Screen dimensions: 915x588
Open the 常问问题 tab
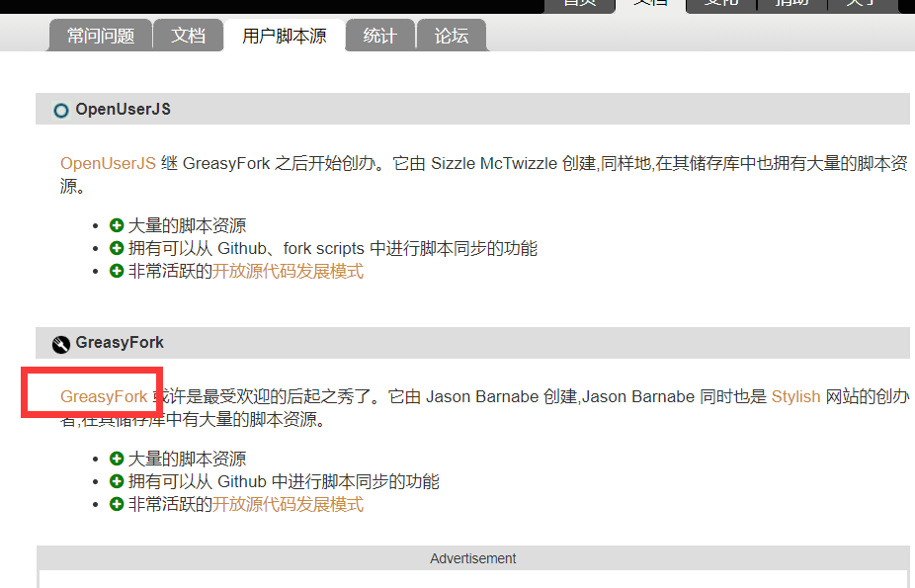pos(101,36)
